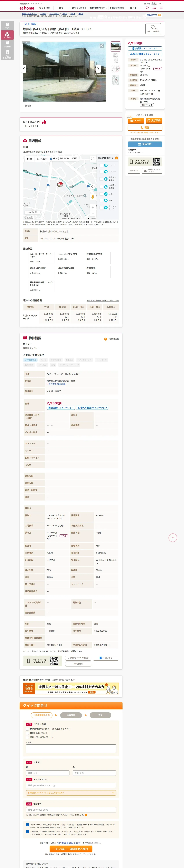Open 不動産会社を探す header menu

117,8
